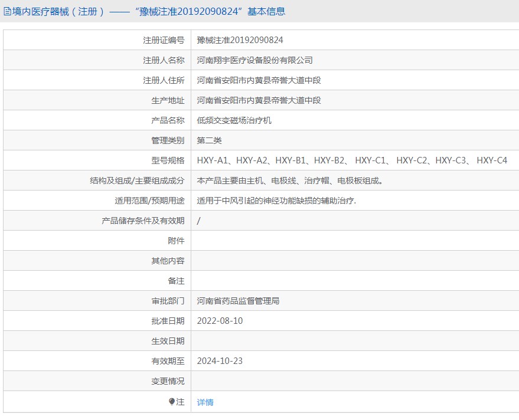Click the approval department 河南省药品监督管理局
Viewport: 519px width, 420px height.
point(238,301)
